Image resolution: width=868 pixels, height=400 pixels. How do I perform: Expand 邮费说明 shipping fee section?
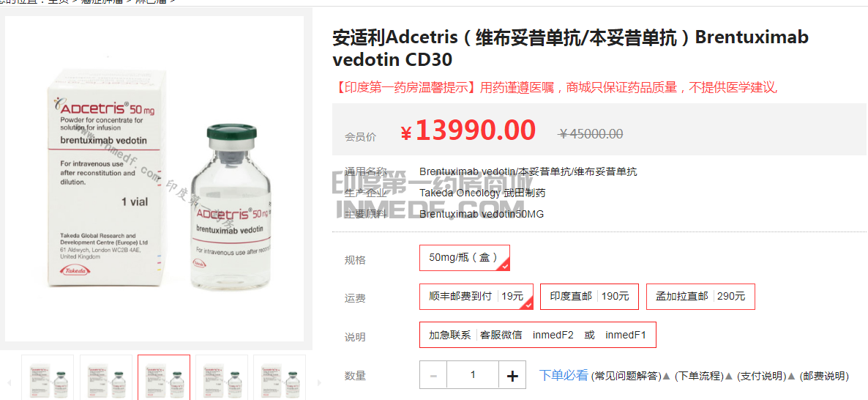coord(823,376)
